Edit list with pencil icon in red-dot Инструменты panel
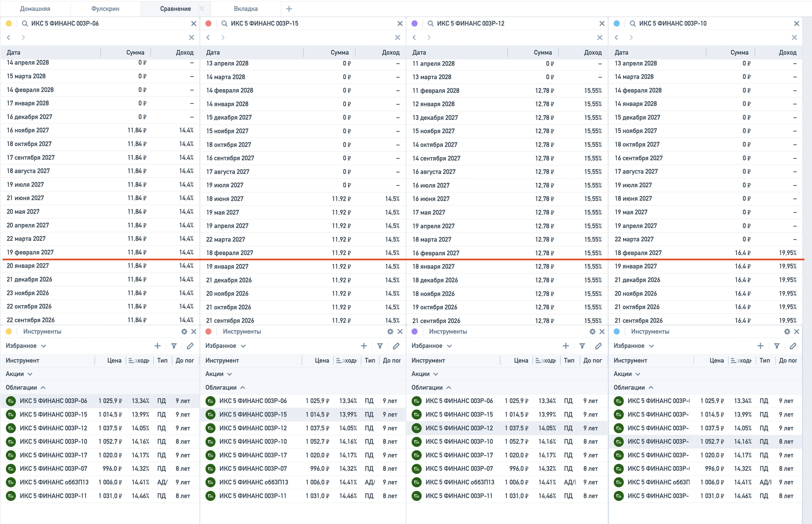 click(396, 346)
